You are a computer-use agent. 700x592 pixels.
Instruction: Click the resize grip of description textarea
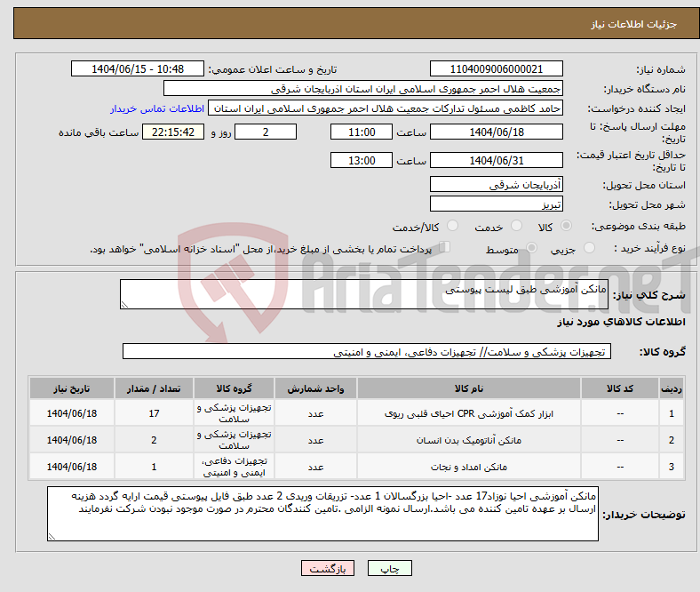point(124,305)
